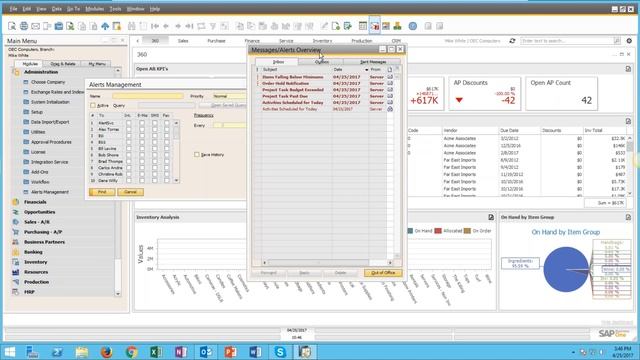The image size is (640, 360).
Task: Click the icon on Open AR KPI's header
Action: coord(628,69)
